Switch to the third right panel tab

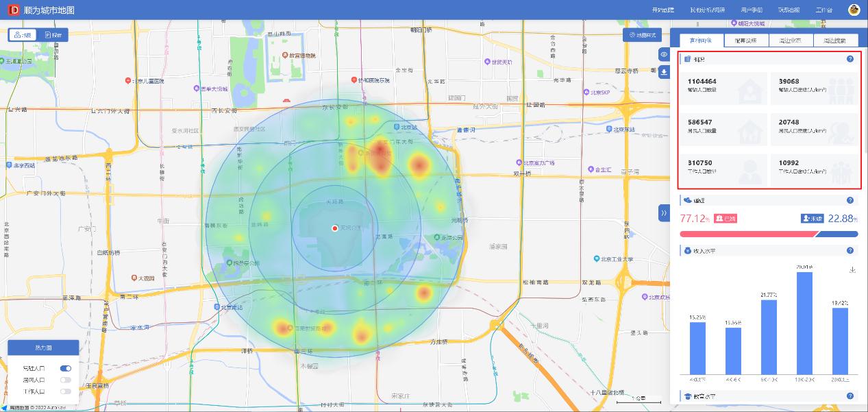pos(791,40)
